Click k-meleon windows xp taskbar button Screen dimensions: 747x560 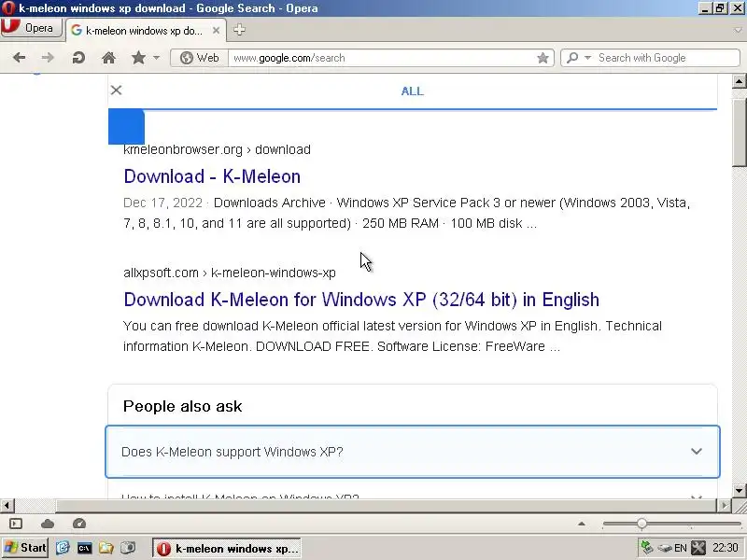coord(228,549)
